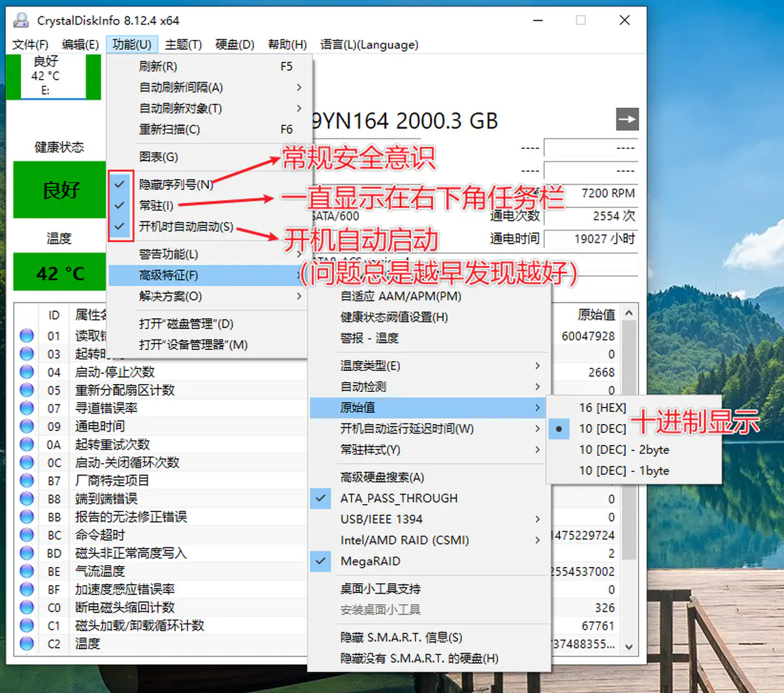Expand the 解决方案(O) submenu
This screenshot has height=693, width=784.
pos(206,296)
